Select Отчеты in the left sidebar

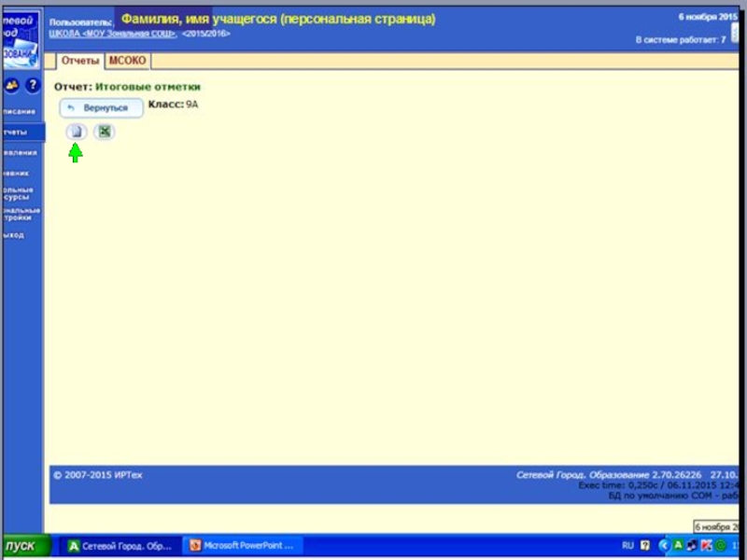click(24, 133)
